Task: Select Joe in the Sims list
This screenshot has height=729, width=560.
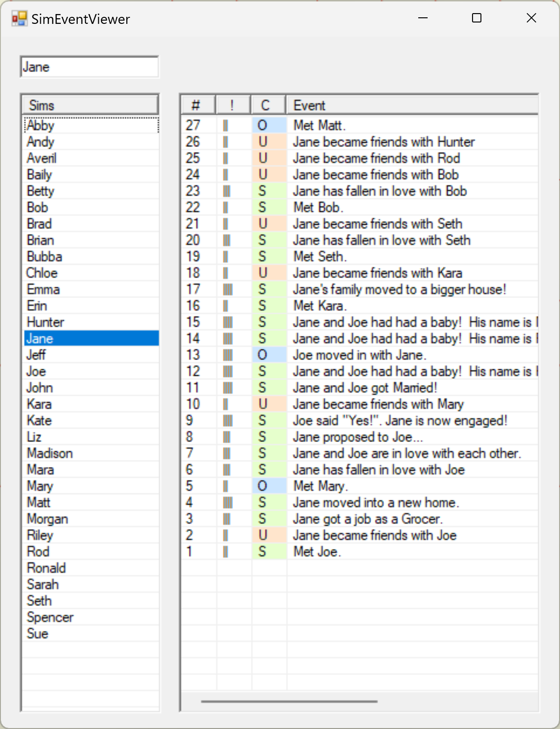Action: (x=91, y=371)
